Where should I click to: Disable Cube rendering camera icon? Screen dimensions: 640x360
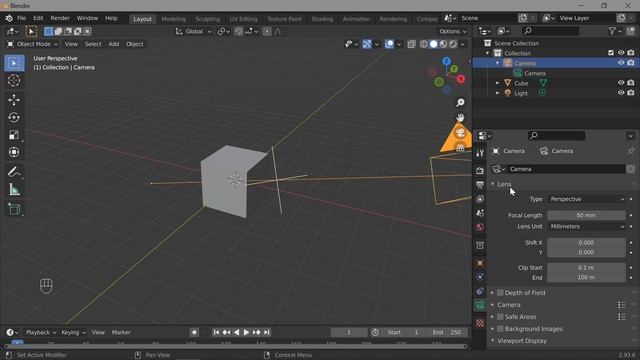pos(631,83)
